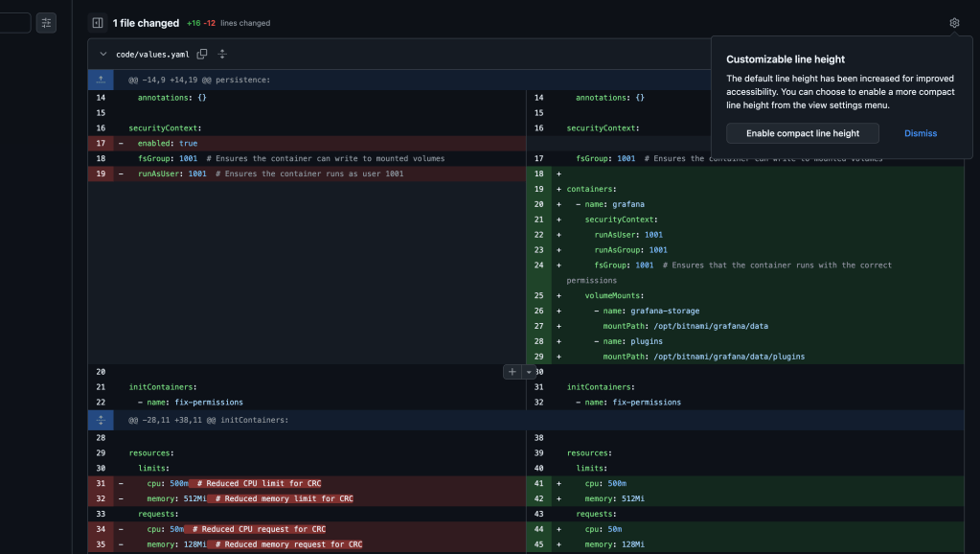Select the '+16' additions count
This screenshot has height=554, width=980.
(194, 23)
